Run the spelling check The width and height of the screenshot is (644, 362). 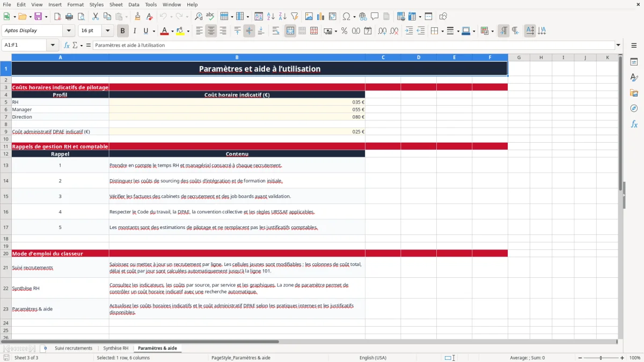click(210, 17)
